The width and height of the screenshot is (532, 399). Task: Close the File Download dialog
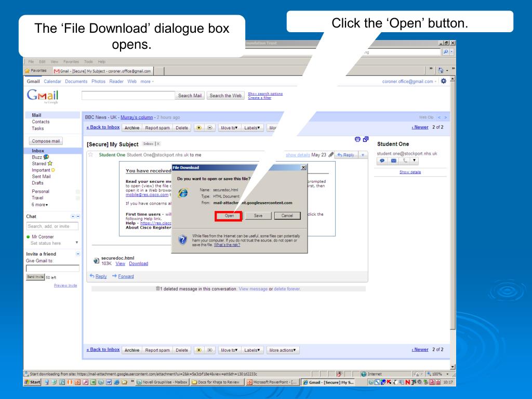(x=303, y=168)
